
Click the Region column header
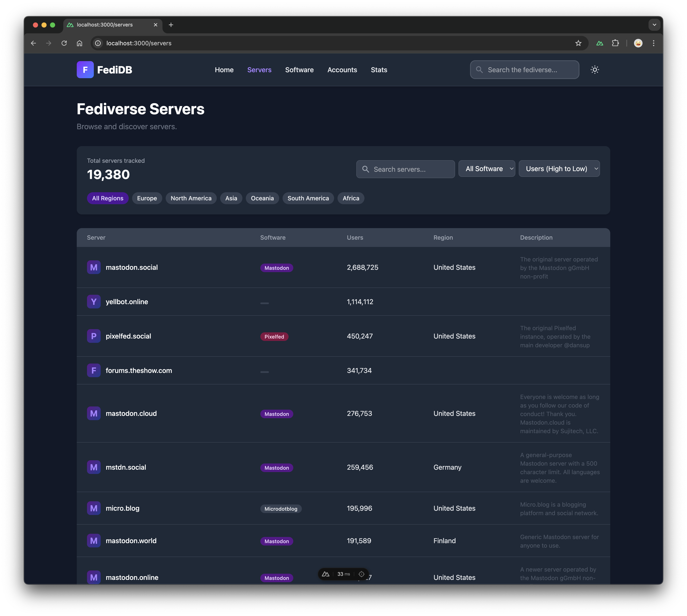point(443,238)
